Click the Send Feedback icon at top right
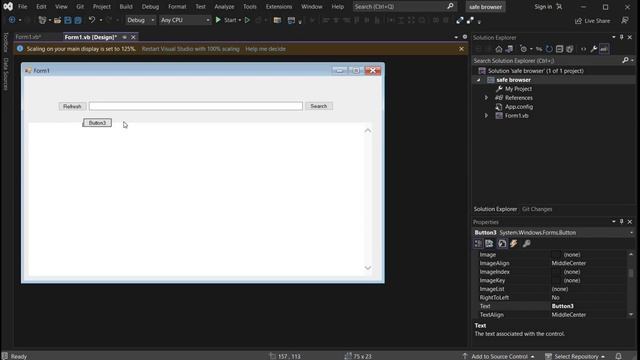Image resolution: width=640 pixels, height=360 pixels. click(x=625, y=20)
